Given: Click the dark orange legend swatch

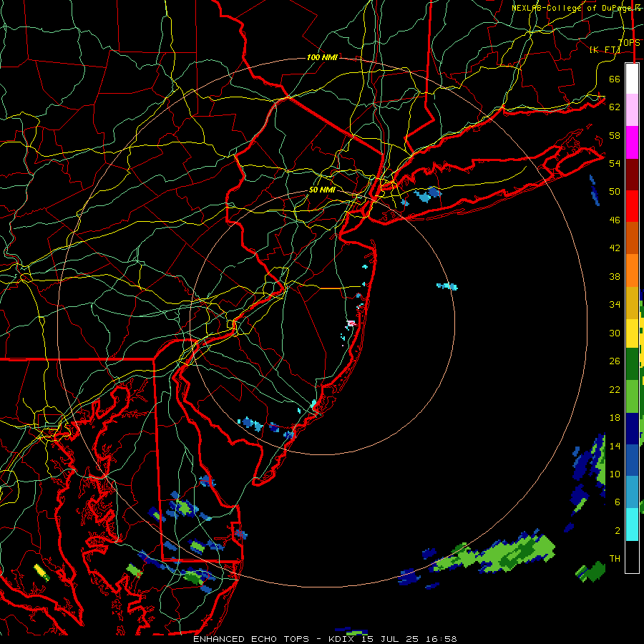Looking at the screenshot, I should tap(632, 238).
